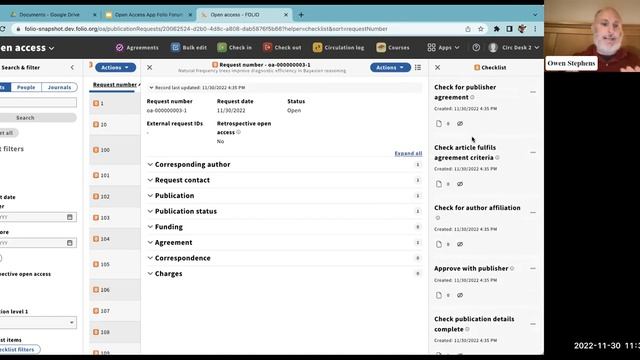
Task: Open notes for Check for author affiliation
Action: click(x=439, y=244)
